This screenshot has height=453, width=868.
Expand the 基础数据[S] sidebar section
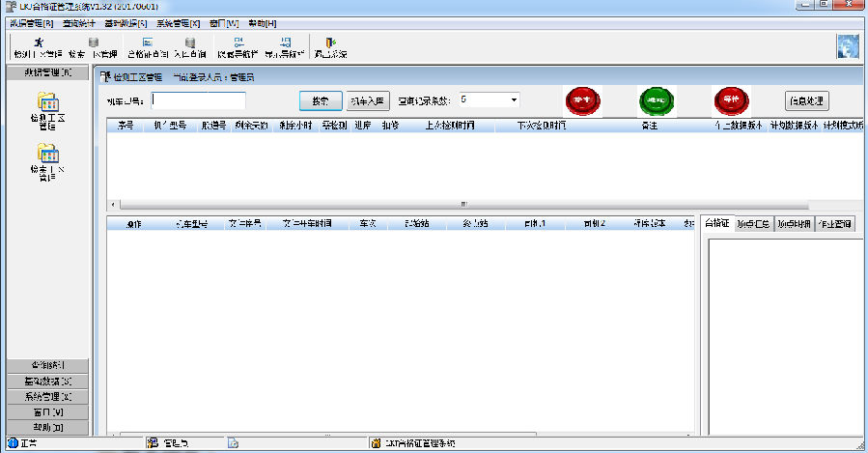coord(48,381)
